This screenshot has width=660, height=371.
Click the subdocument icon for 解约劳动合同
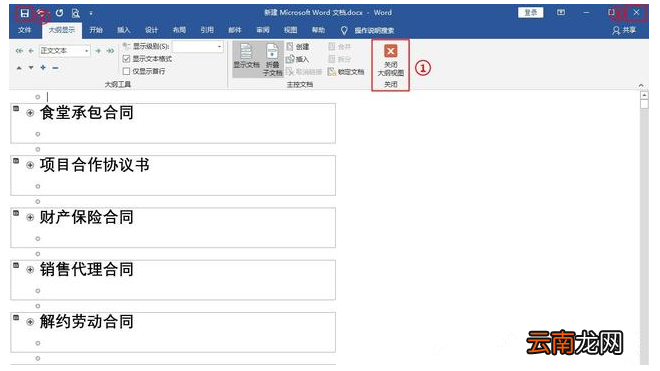click(16, 318)
